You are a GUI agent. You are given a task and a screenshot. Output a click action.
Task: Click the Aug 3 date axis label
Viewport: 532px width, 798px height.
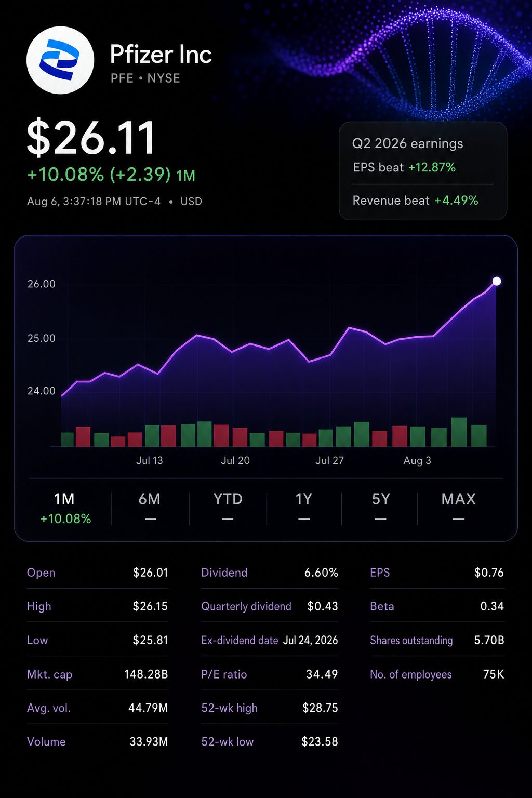(417, 460)
